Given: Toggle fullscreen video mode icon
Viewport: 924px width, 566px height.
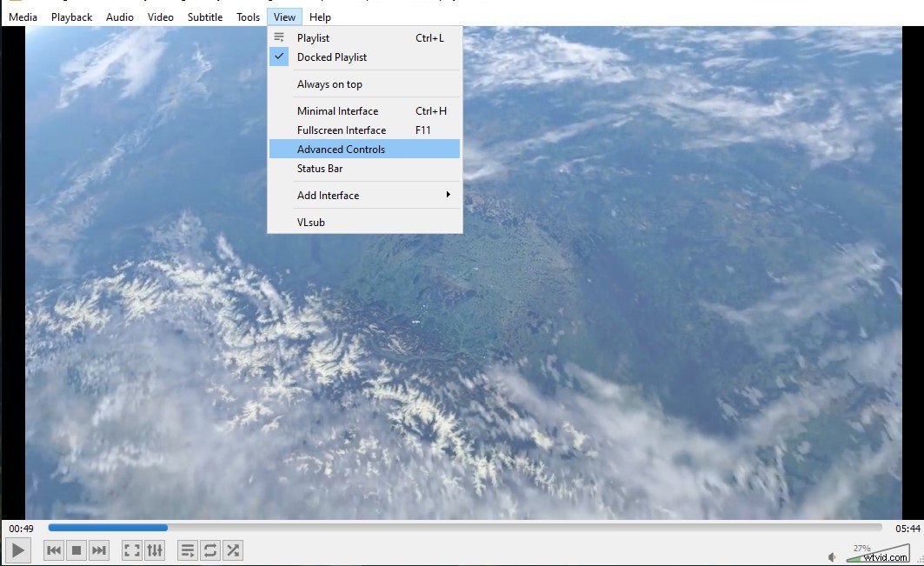Looking at the screenshot, I should tap(131, 549).
